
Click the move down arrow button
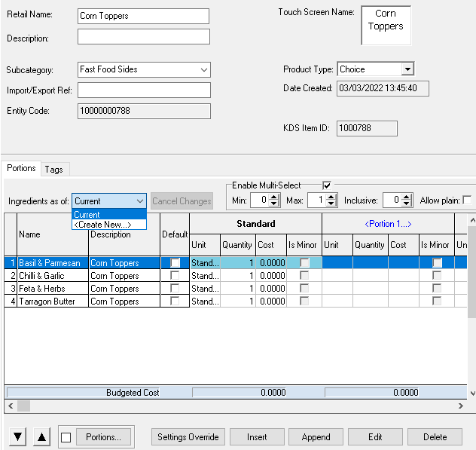coord(19,437)
